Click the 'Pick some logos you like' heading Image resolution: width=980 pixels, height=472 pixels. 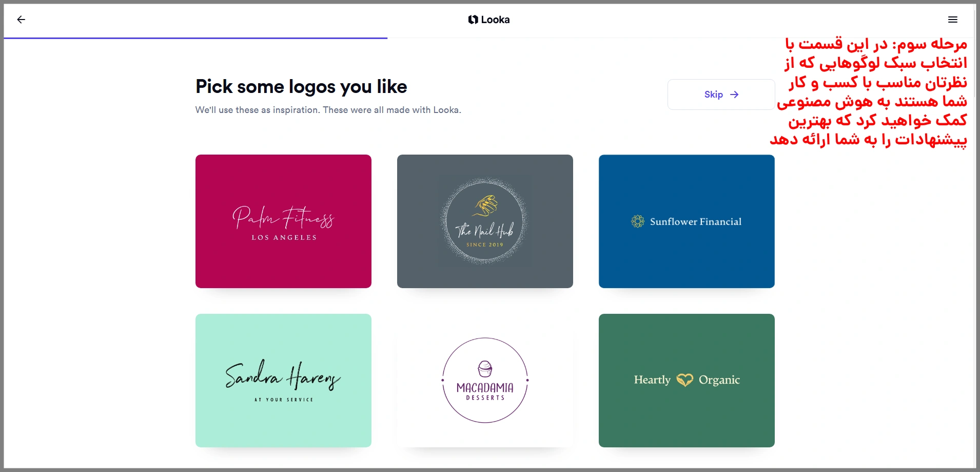[301, 87]
